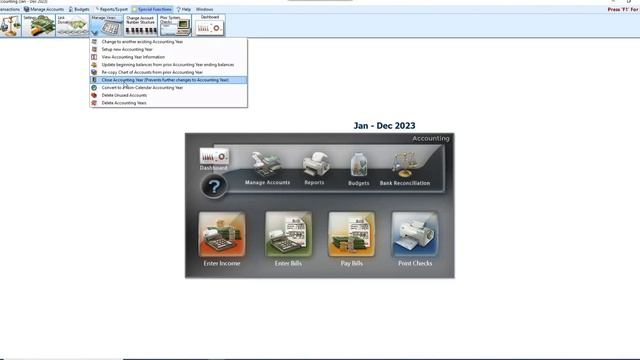The height and width of the screenshot is (360, 640).
Task: Open Change Account Number Structure tool
Action: click(x=140, y=26)
